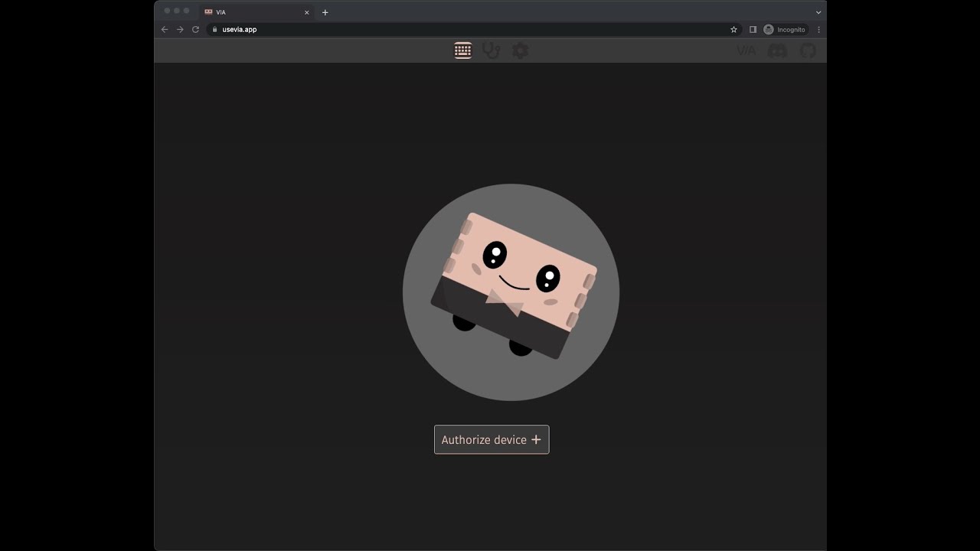
Task: Toggle the browser side panel icon
Action: pos(753,29)
